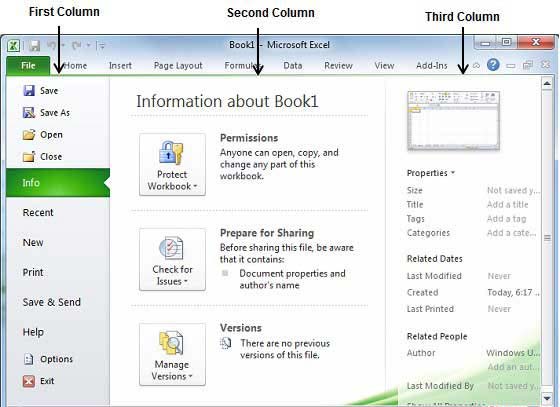Click the 'Add a tag' field
This screenshot has width=560, height=407.
coord(506,218)
